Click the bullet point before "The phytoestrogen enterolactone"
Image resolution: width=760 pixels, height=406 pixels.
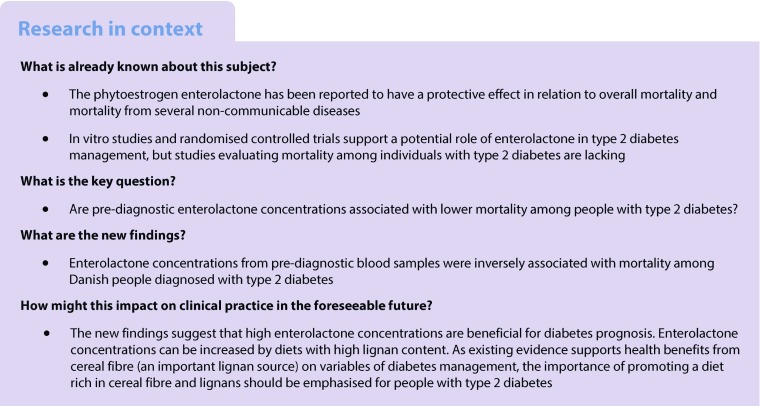tap(46, 94)
